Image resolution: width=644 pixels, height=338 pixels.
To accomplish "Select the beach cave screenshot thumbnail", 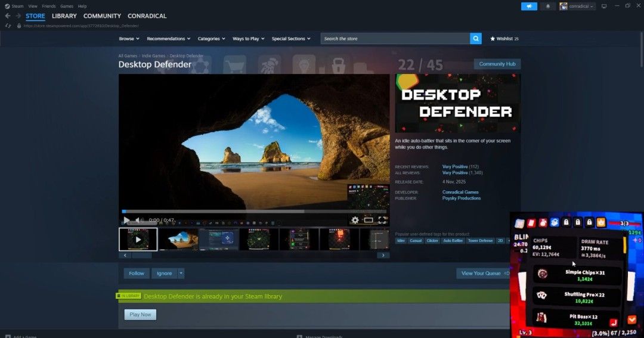I will 178,239.
